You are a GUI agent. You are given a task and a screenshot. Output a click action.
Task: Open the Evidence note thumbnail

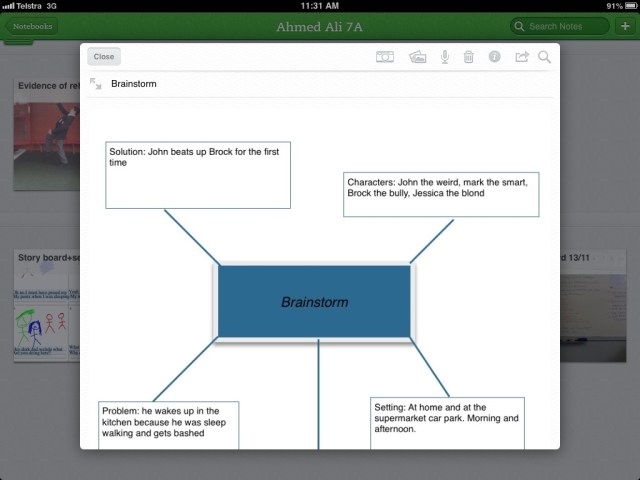click(45, 130)
